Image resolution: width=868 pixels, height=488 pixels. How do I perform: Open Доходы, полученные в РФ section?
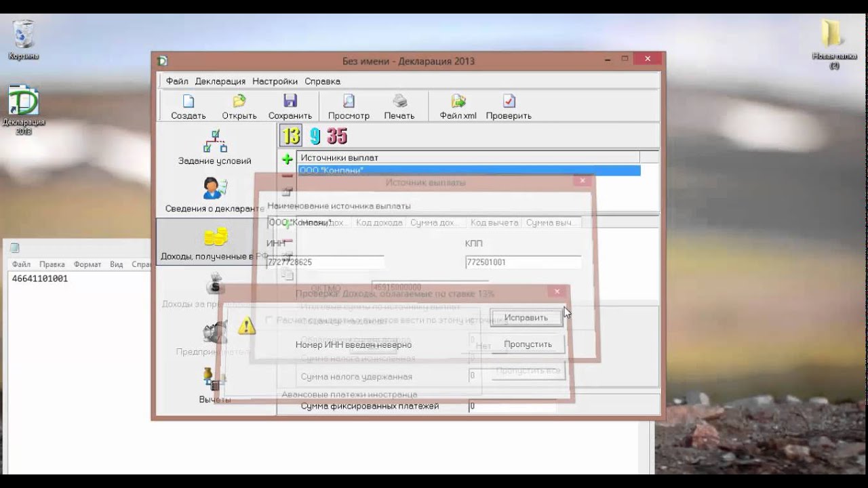(215, 242)
